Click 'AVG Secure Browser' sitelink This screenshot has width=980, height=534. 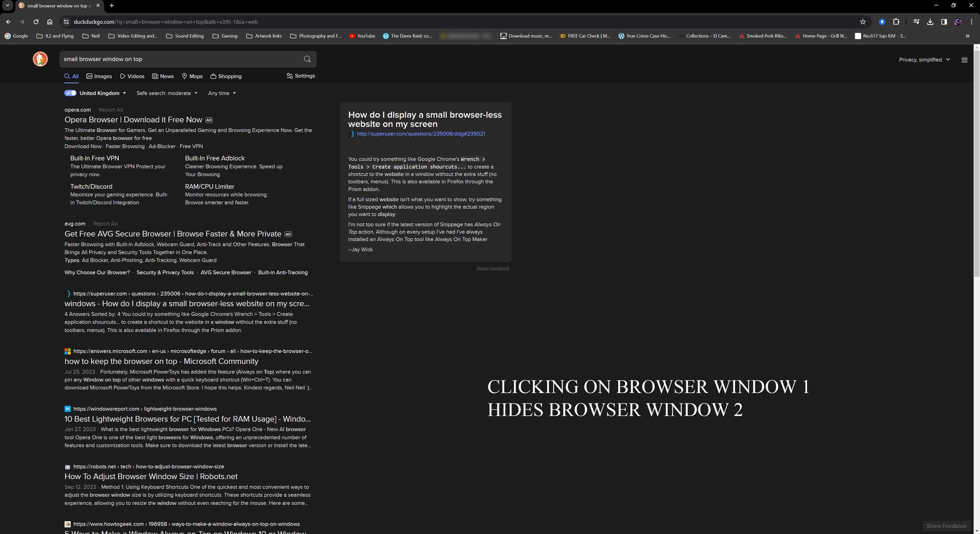pyautogui.click(x=226, y=272)
